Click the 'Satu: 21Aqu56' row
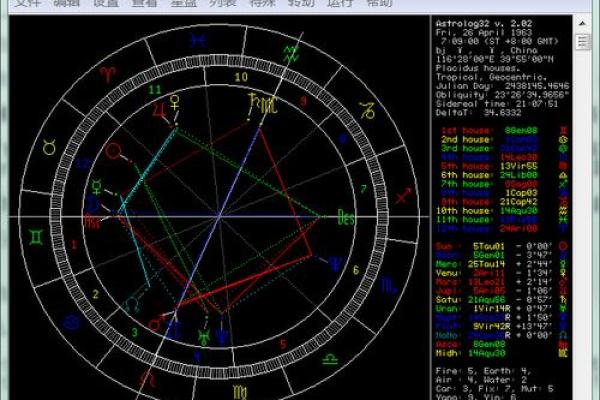The height and width of the screenshot is (400, 600). coord(502,300)
